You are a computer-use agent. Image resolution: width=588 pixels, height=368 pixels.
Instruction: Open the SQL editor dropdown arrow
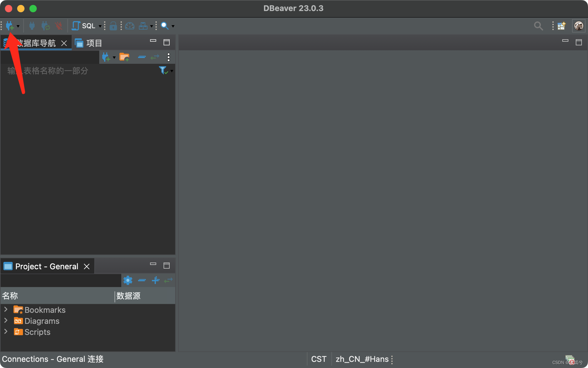pos(100,26)
